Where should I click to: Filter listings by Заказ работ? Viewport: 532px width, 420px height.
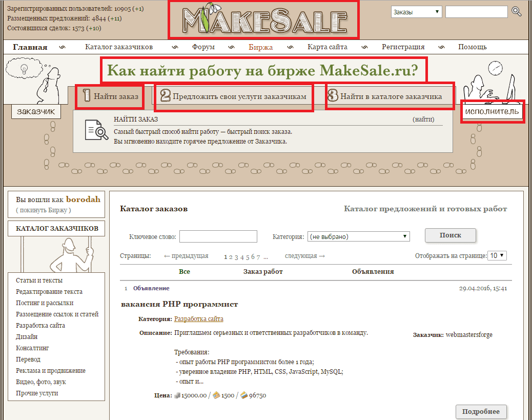point(263,272)
